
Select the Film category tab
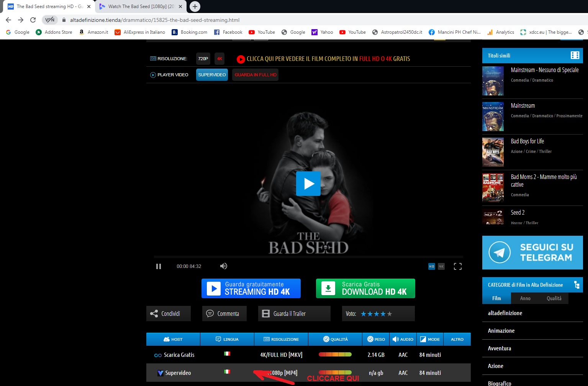(496, 298)
